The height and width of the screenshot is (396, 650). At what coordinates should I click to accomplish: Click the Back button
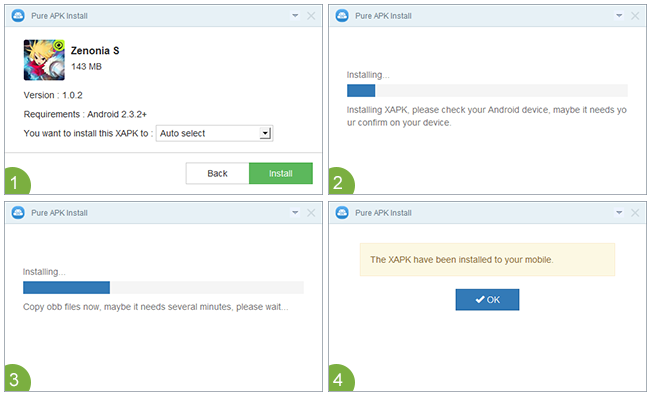pyautogui.click(x=217, y=173)
